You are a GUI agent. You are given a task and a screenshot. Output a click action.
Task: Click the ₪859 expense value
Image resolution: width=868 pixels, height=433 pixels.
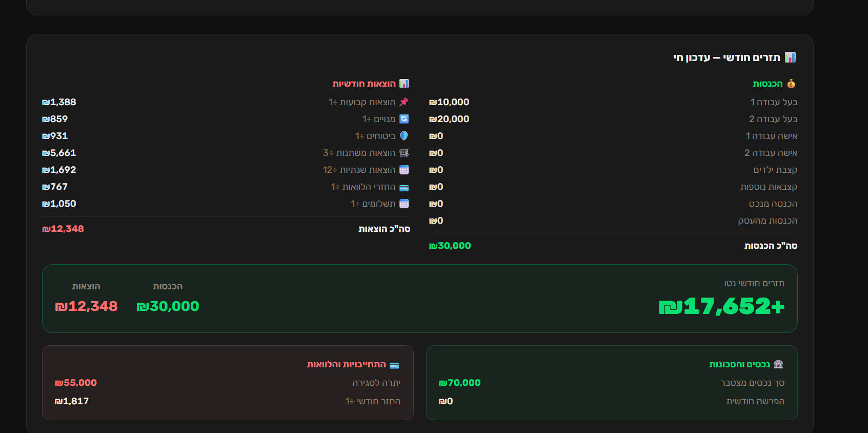tap(55, 119)
